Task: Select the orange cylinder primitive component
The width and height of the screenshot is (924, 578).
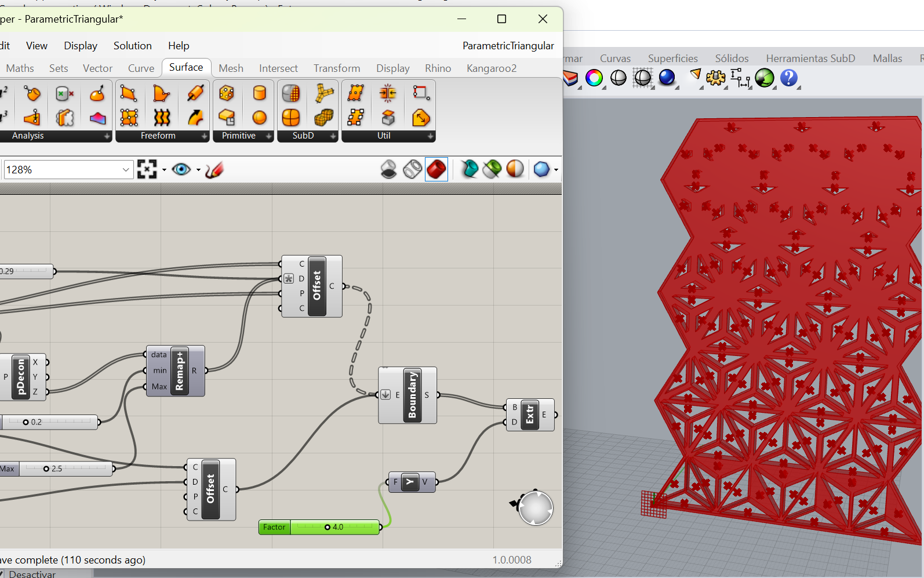Action: click(259, 93)
